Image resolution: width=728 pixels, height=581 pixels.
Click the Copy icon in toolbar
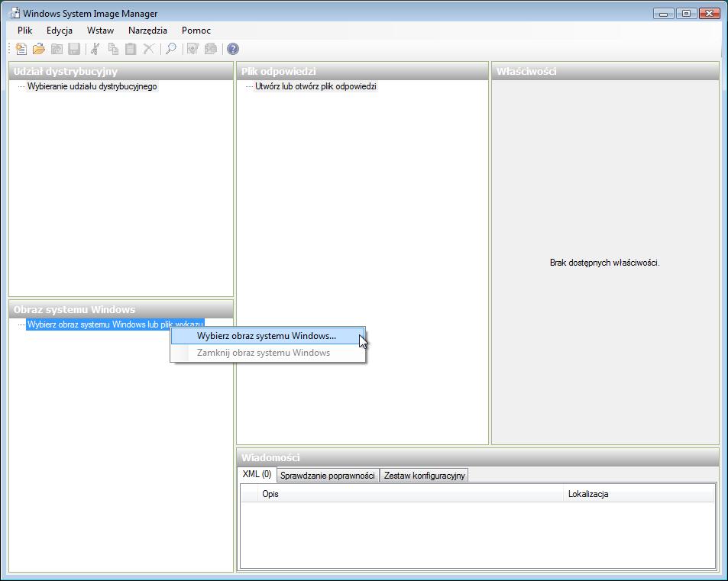(x=113, y=49)
